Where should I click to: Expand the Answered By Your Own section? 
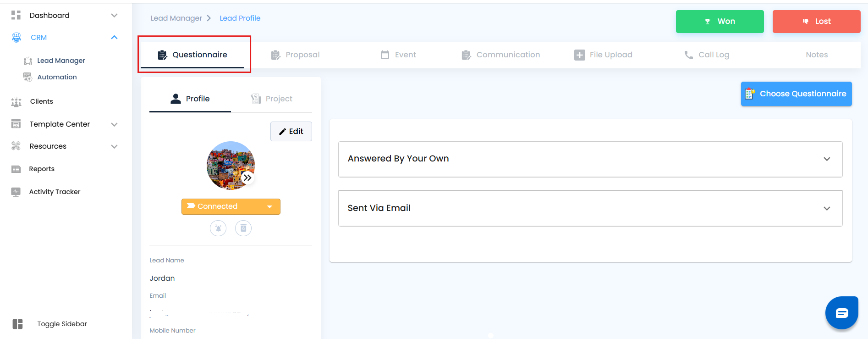pyautogui.click(x=827, y=159)
